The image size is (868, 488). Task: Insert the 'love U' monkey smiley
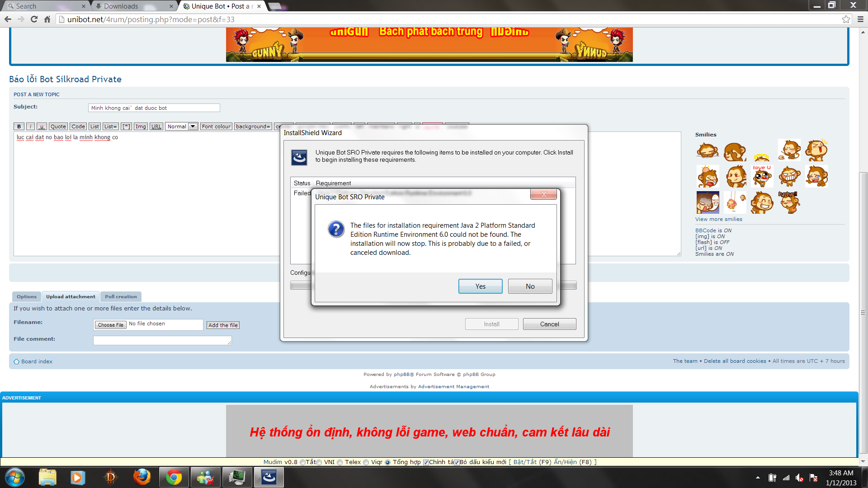(x=762, y=176)
